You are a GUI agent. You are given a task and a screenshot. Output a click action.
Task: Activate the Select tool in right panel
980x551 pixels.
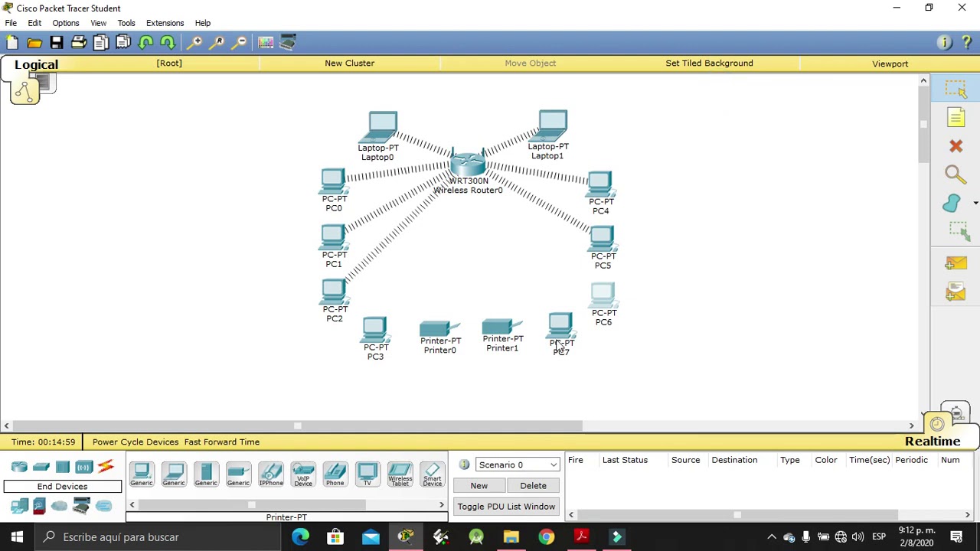click(955, 89)
